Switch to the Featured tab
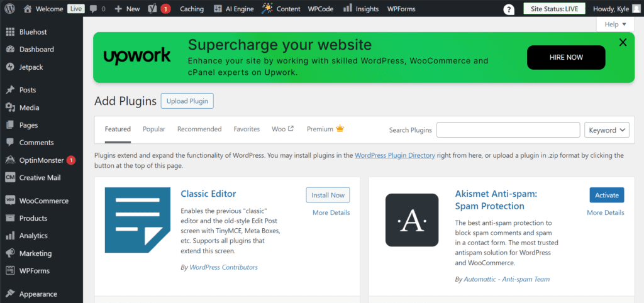 (118, 129)
